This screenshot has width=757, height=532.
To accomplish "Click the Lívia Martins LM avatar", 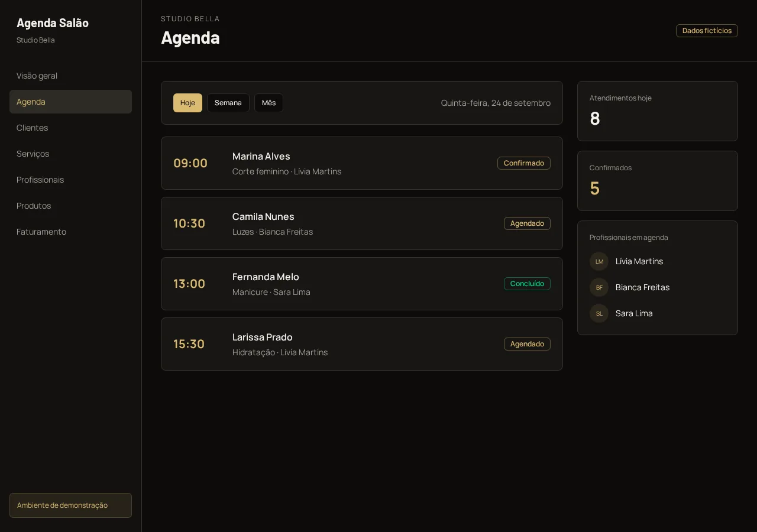I will (599, 261).
